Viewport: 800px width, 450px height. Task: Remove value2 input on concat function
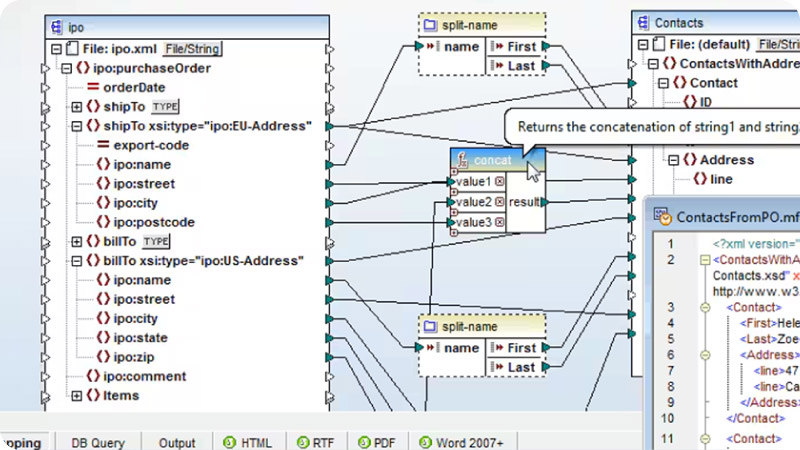coord(499,202)
